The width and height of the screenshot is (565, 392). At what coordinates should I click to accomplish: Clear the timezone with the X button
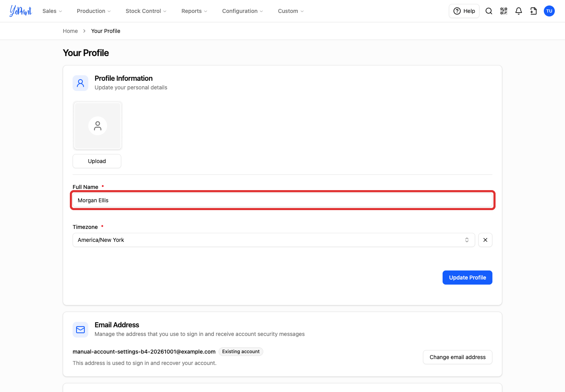(485, 240)
